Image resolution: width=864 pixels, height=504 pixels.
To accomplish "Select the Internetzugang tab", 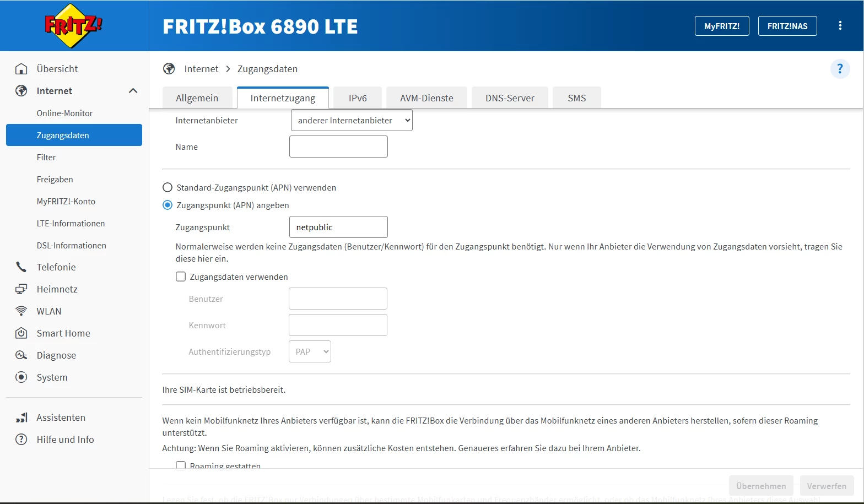I will [283, 98].
